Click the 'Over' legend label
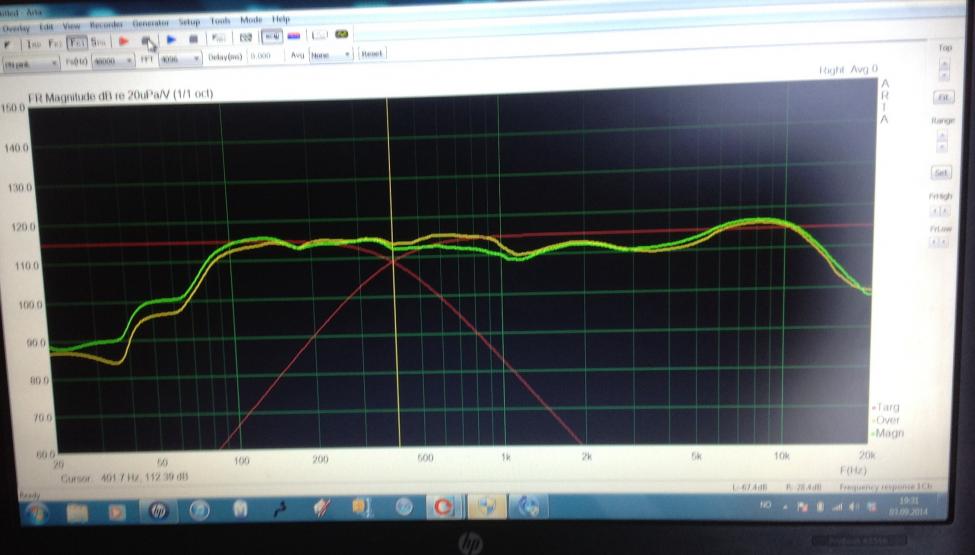The width and height of the screenshot is (975, 555). pos(887,420)
